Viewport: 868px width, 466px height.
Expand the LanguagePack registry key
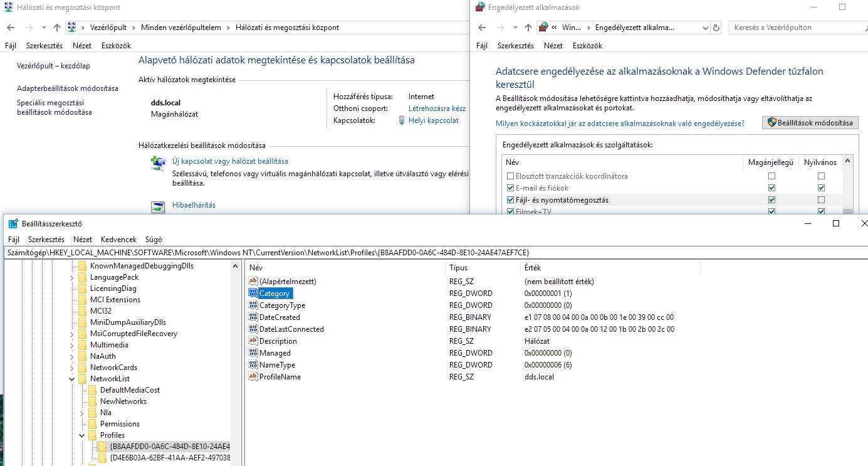pyautogui.click(x=72, y=277)
